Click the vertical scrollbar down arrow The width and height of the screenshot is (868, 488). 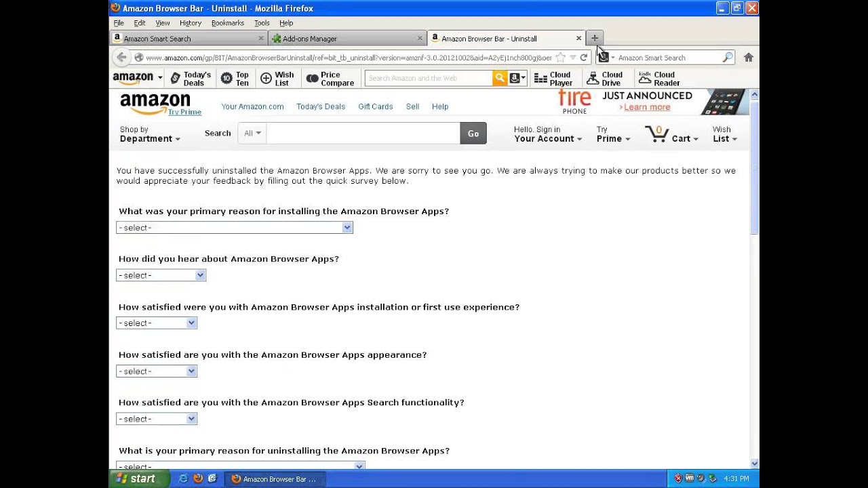tap(755, 464)
